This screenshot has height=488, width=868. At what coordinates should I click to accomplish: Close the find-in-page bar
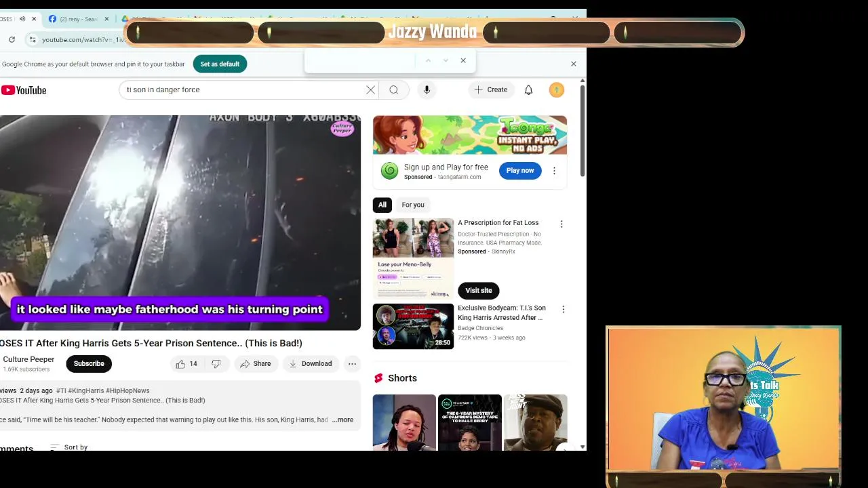(x=463, y=60)
